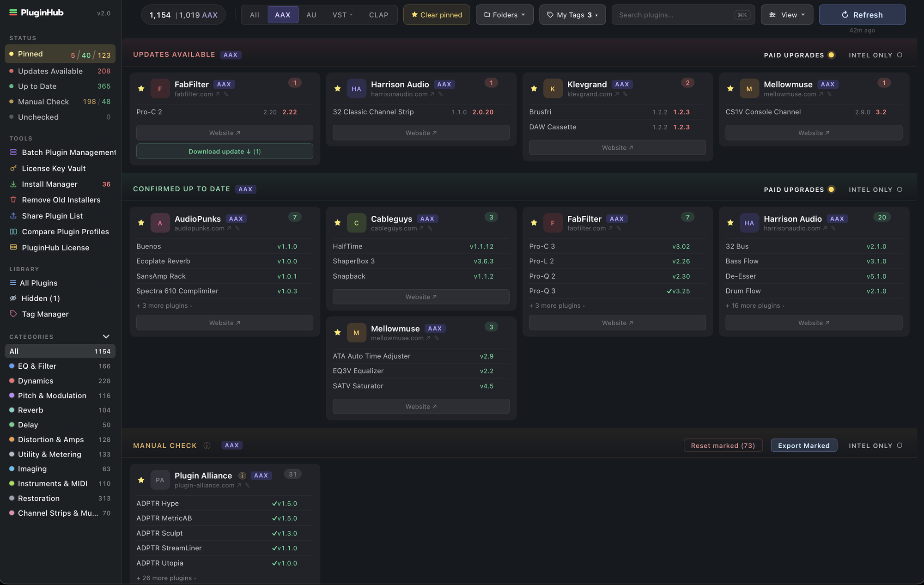Click the Plugin Alliance info icon
Image resolution: width=924 pixels, height=585 pixels.
[242, 475]
